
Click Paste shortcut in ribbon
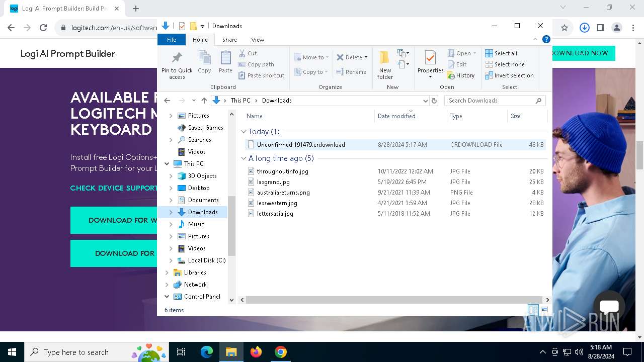tap(262, 75)
